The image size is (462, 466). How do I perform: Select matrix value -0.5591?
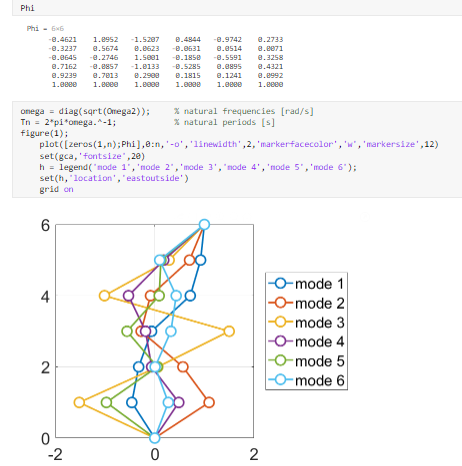pos(228,57)
